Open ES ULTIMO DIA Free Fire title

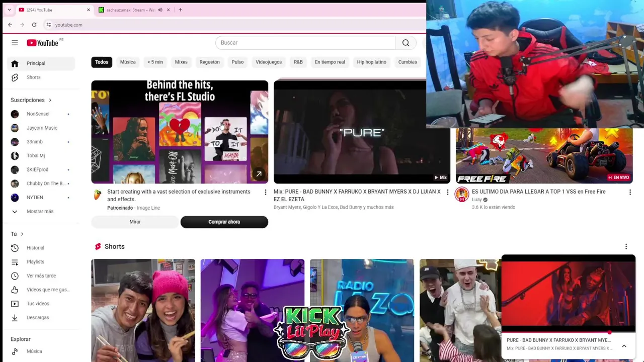[538, 192]
